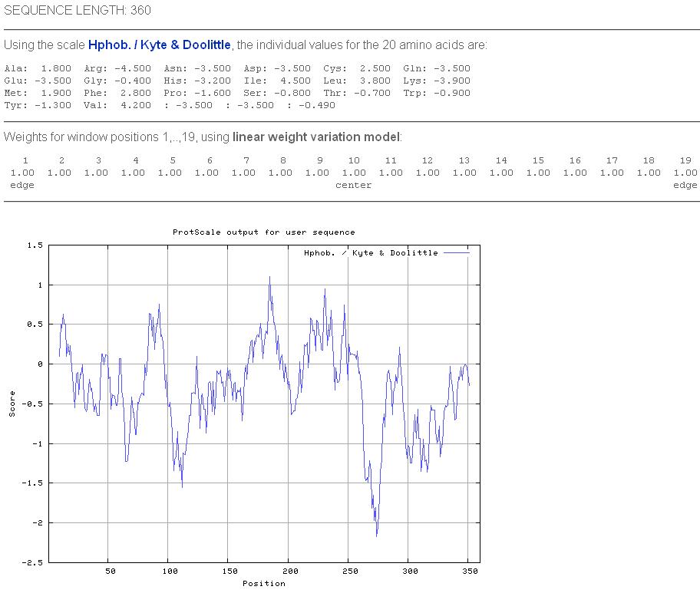
Task: Click the curve's highest peak near position 185
Action: click(x=269, y=277)
